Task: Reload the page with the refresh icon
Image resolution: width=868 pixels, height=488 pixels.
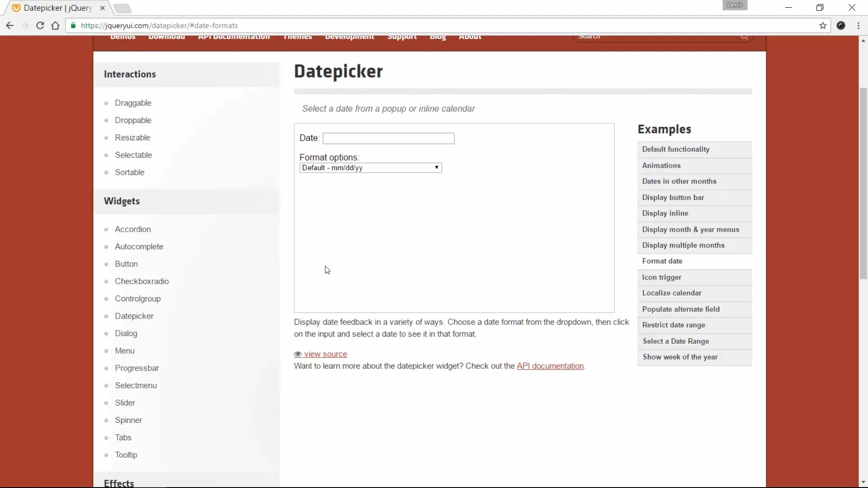Action: click(40, 26)
